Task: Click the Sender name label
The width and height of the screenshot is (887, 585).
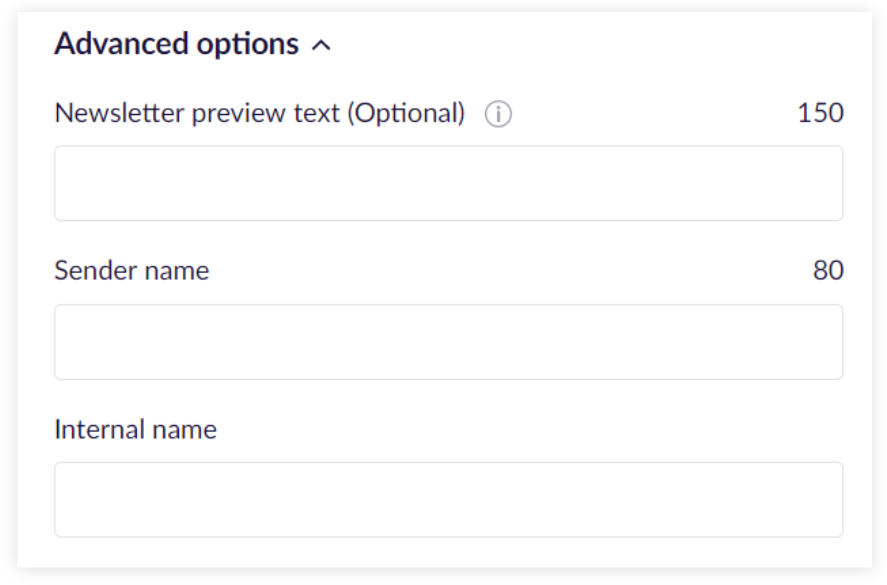Action: click(x=132, y=270)
